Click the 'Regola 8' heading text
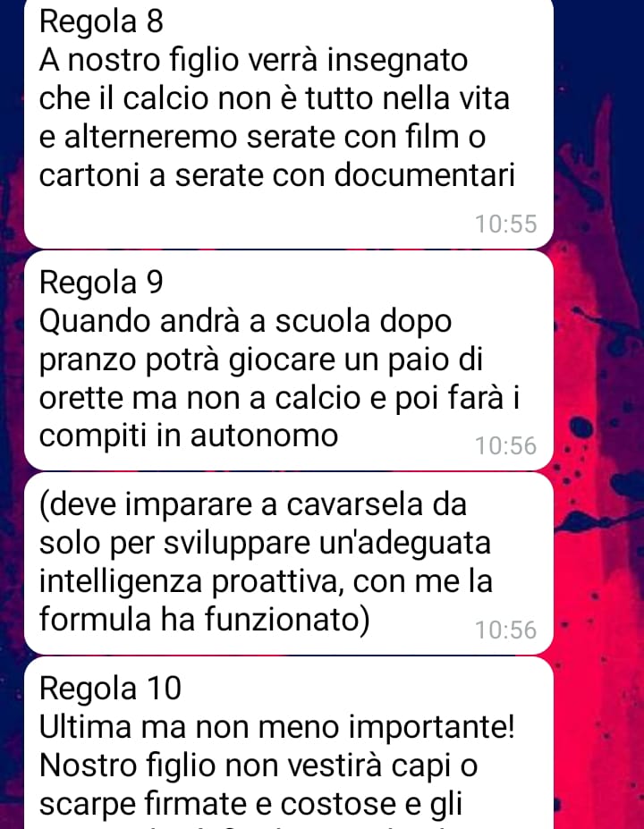644x829 pixels. pyautogui.click(x=101, y=21)
